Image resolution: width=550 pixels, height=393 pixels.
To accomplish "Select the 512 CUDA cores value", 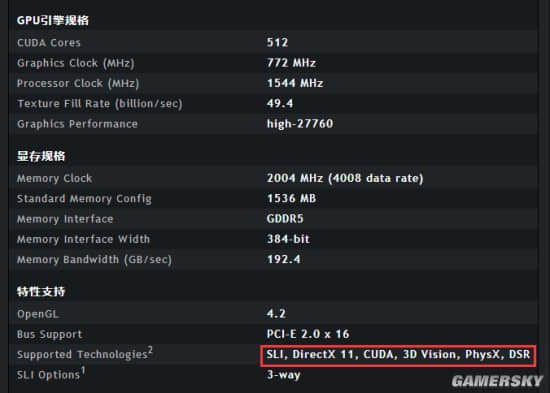I will click(x=277, y=42).
